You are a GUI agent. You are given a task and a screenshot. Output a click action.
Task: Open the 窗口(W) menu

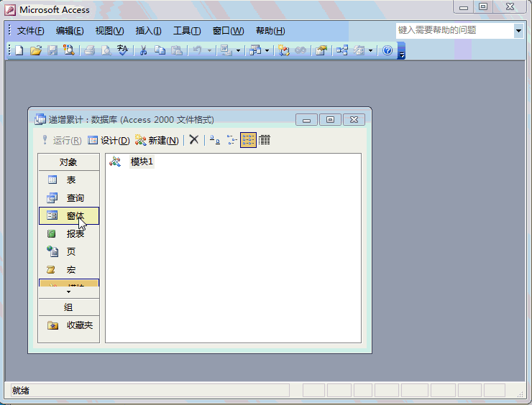228,31
